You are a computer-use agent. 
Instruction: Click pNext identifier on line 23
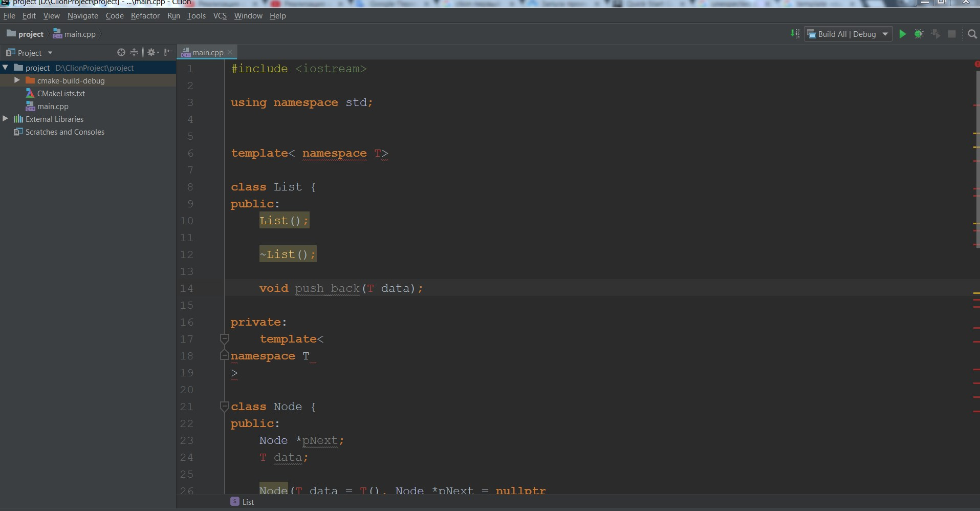(x=320, y=440)
